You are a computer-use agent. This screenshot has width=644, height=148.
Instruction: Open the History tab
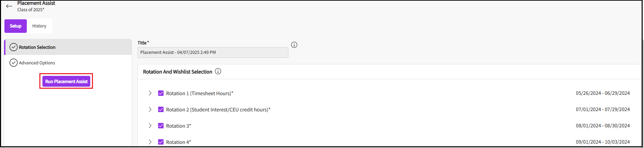point(39,26)
